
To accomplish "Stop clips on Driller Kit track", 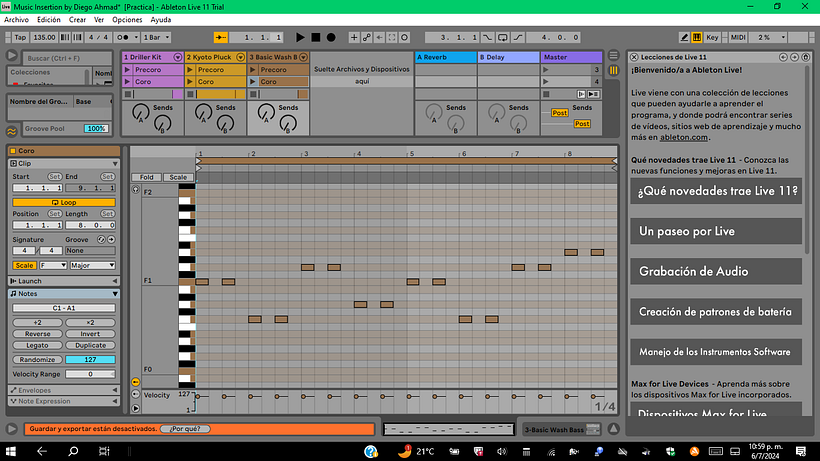I will 128,94.
